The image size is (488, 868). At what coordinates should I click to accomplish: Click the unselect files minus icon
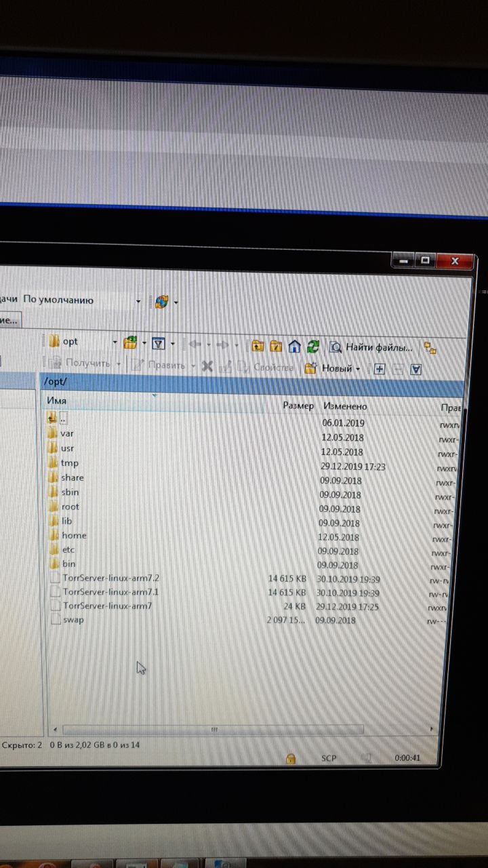[398, 368]
